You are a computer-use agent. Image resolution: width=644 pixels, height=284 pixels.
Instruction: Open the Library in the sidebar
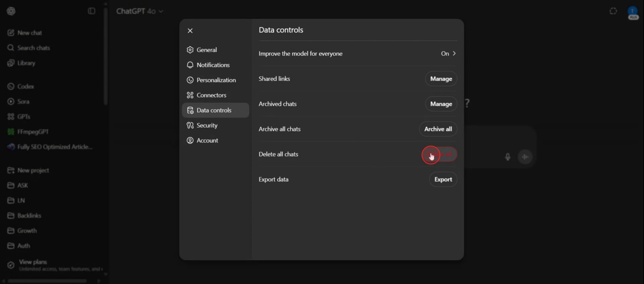(52, 63)
